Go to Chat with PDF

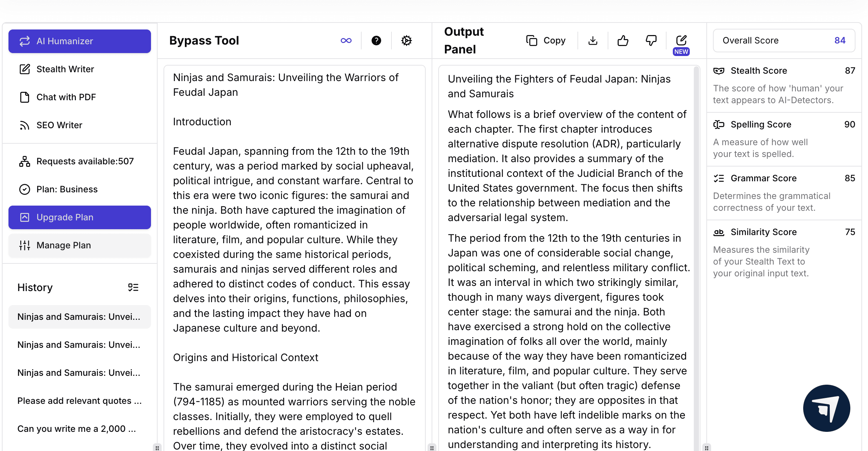66,97
